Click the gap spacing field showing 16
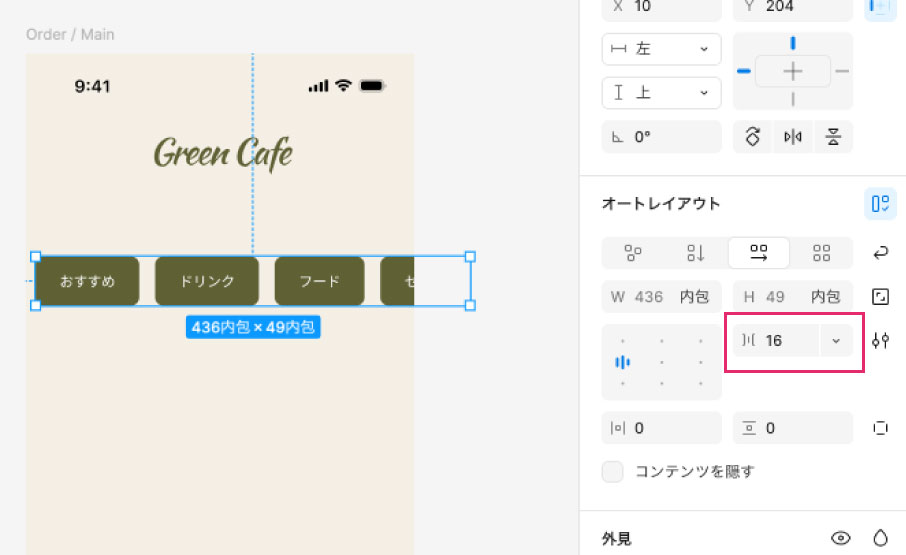906x555 pixels. tap(777, 341)
